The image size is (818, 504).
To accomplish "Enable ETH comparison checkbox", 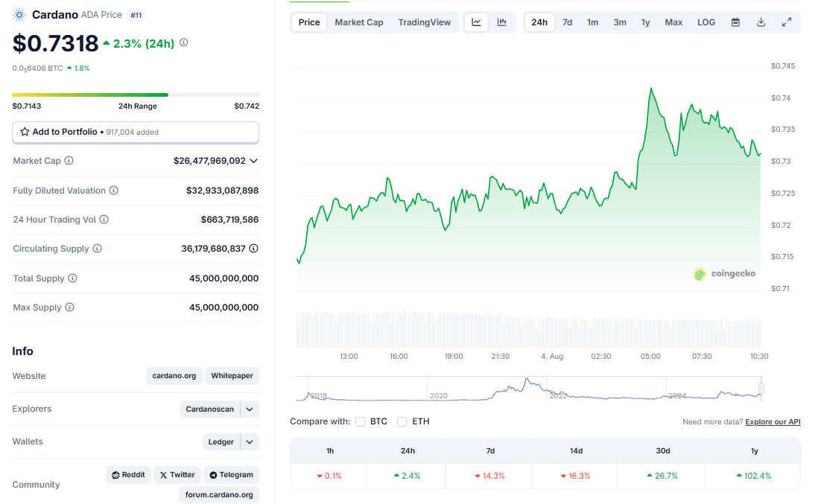I will [402, 421].
